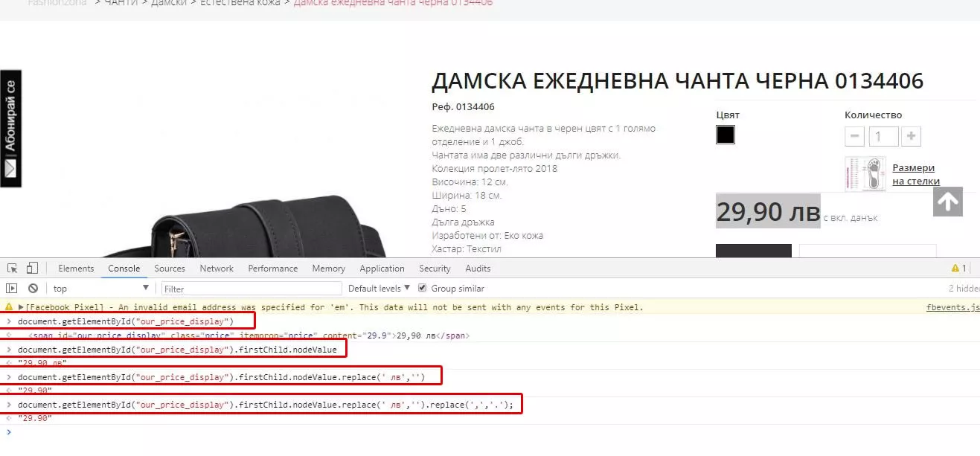Open the size chart foot icon
The image size is (980, 456).
pos(864,174)
